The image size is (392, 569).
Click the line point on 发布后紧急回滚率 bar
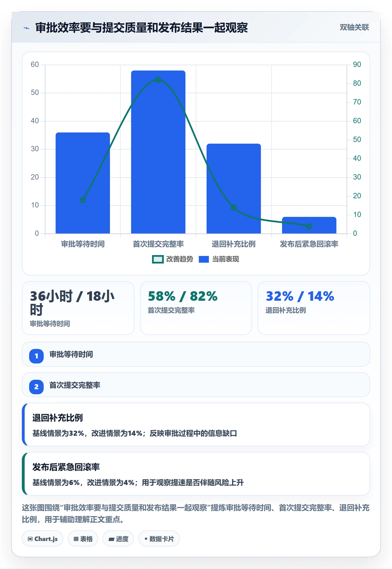pyautogui.click(x=309, y=226)
